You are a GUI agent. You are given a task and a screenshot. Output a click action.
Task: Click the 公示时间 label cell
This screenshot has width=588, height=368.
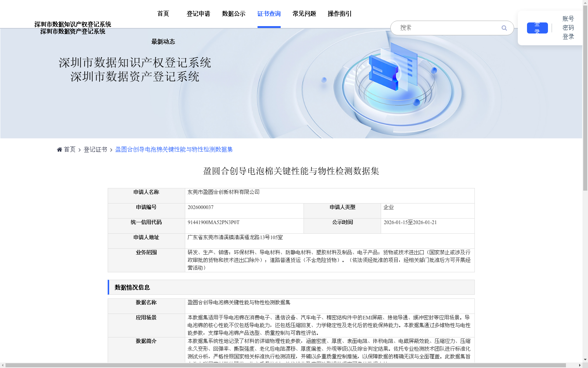coord(342,226)
